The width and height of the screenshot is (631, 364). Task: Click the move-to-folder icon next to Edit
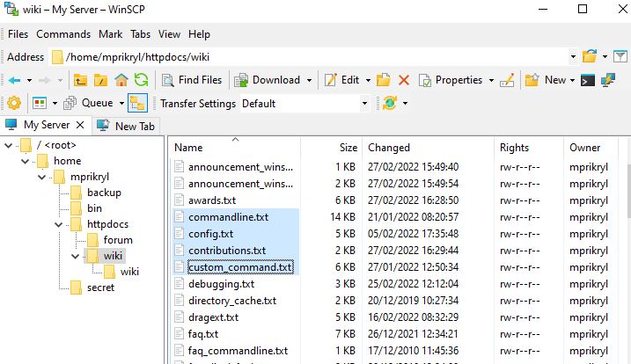383,80
